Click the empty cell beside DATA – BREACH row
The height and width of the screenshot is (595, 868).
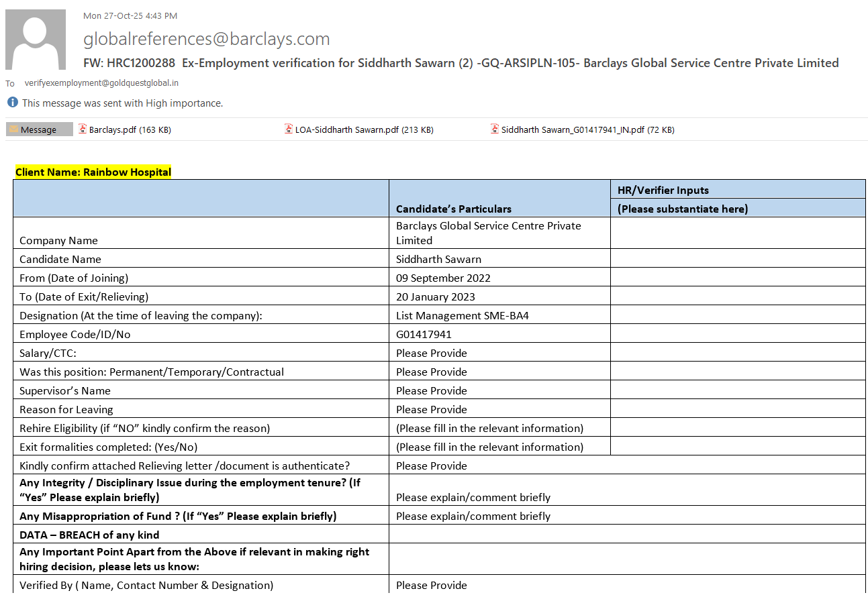point(627,535)
